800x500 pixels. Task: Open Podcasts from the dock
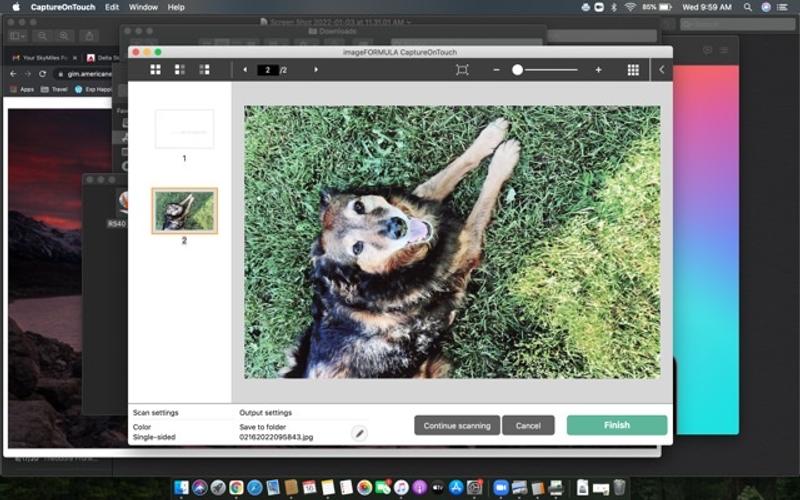[x=419, y=487]
